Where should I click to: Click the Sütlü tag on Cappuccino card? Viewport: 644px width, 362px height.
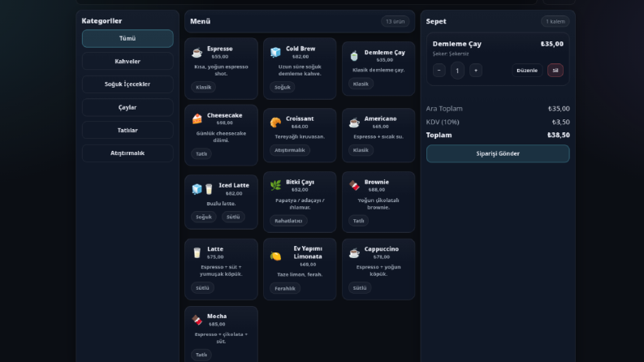click(x=360, y=287)
